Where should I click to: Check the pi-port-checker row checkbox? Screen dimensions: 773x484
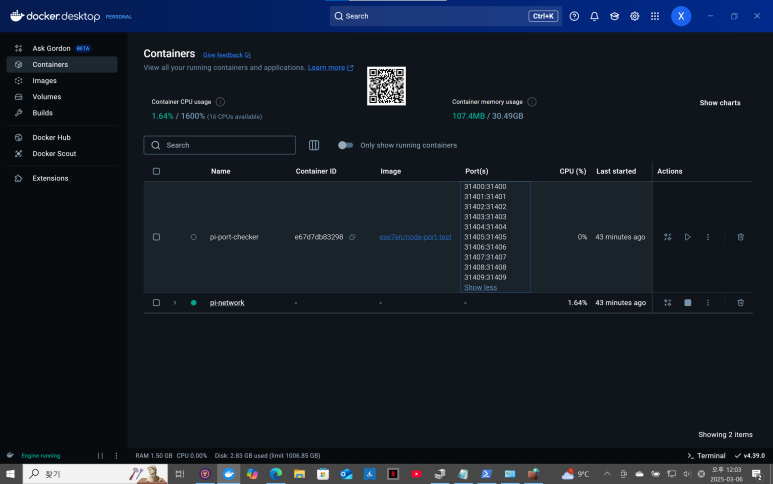(156, 237)
